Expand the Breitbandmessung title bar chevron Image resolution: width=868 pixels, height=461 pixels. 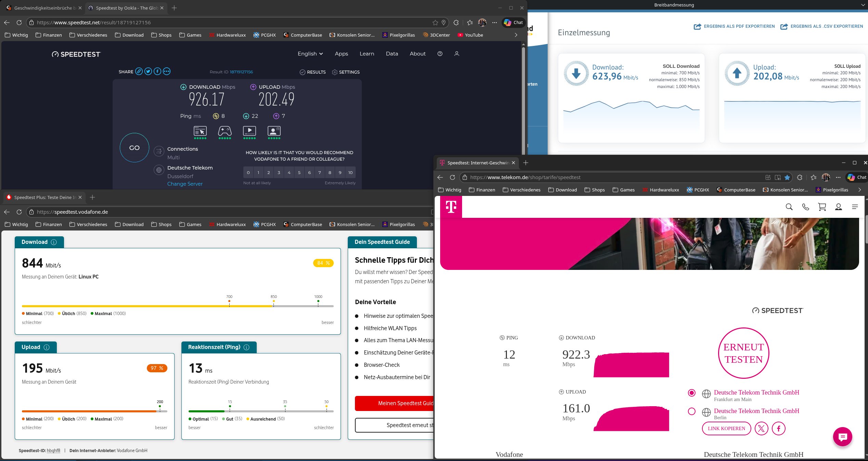pyautogui.click(x=863, y=5)
